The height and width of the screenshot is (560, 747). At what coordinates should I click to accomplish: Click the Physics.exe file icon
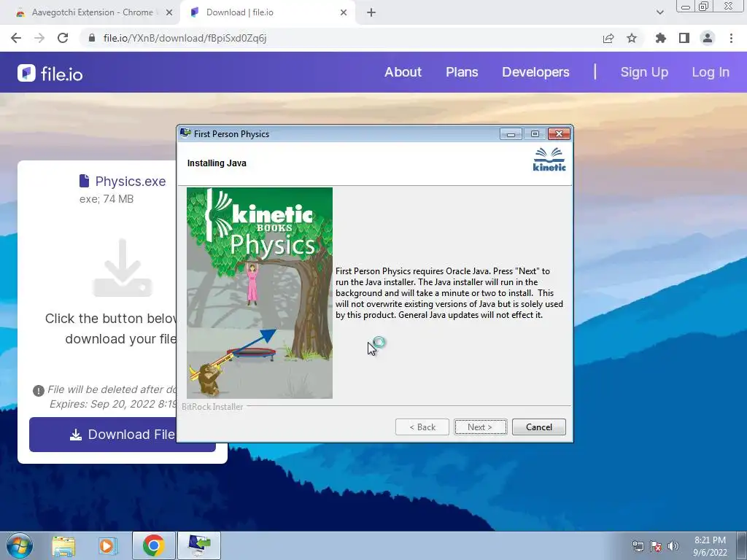pos(85,181)
